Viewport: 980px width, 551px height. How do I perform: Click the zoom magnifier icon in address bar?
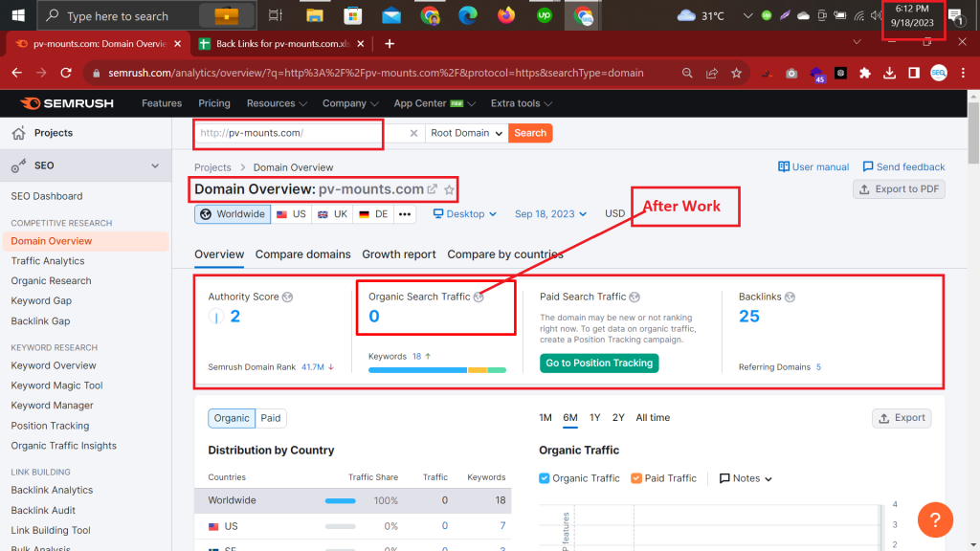click(x=687, y=73)
